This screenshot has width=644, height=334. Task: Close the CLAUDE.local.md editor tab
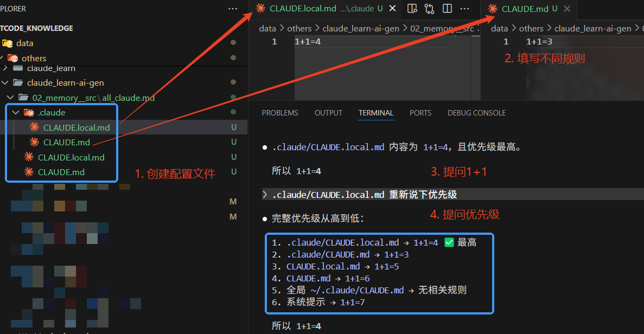point(393,8)
